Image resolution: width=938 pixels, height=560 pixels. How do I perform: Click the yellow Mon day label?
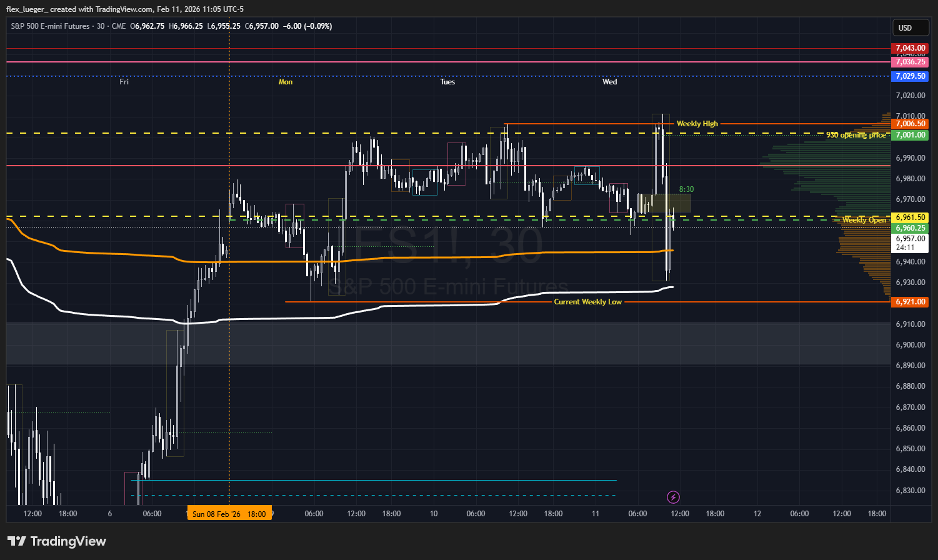[286, 82]
